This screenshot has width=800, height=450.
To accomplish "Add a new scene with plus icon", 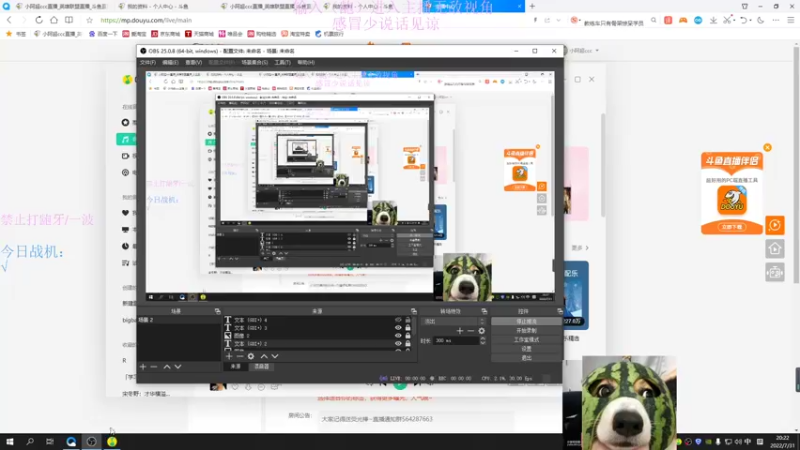I will point(143,367).
